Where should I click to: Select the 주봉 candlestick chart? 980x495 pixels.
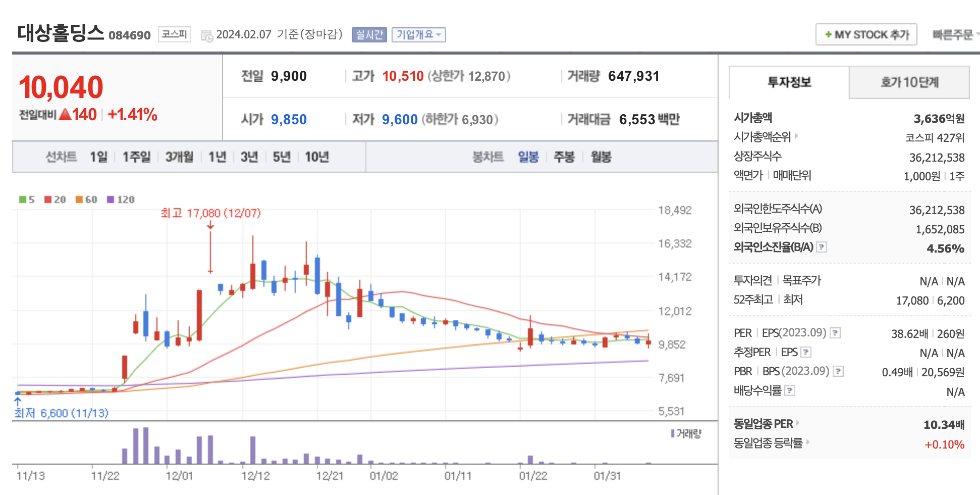(x=564, y=157)
